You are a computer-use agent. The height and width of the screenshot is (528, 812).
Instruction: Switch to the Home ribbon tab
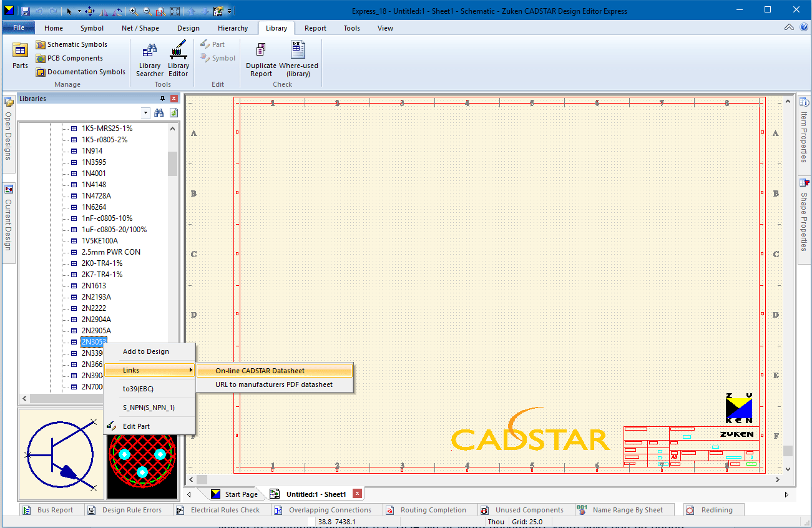[x=54, y=28]
